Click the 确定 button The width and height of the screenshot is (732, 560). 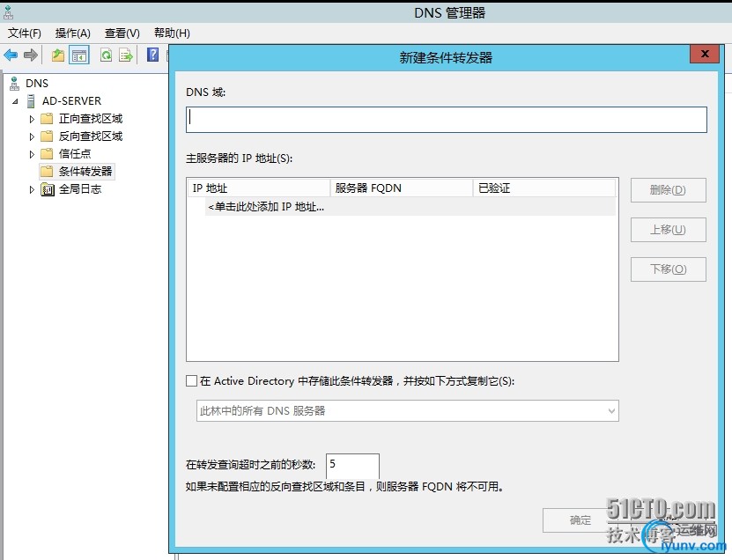click(x=580, y=519)
